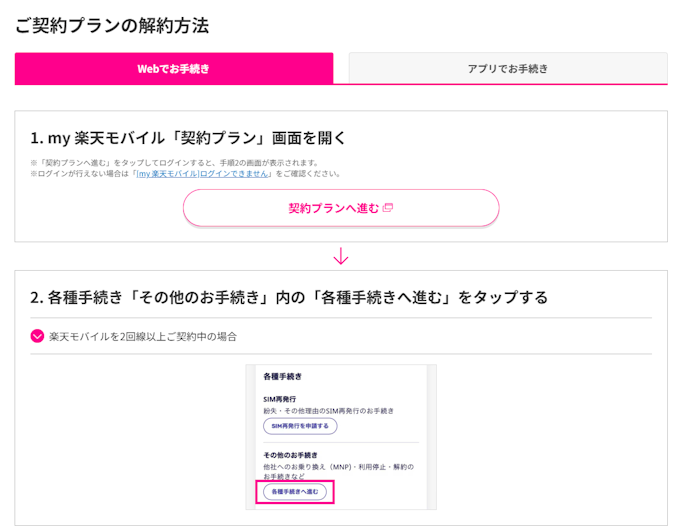690x529 pixels.
Task: Open the external-link icon next to 契約プランへ進む
Action: (x=388, y=208)
